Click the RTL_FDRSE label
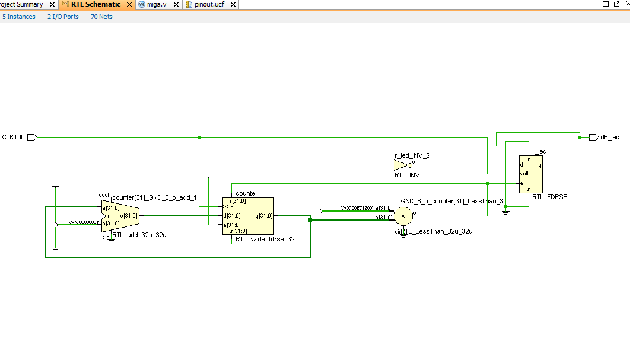The image size is (630, 364). (x=550, y=197)
